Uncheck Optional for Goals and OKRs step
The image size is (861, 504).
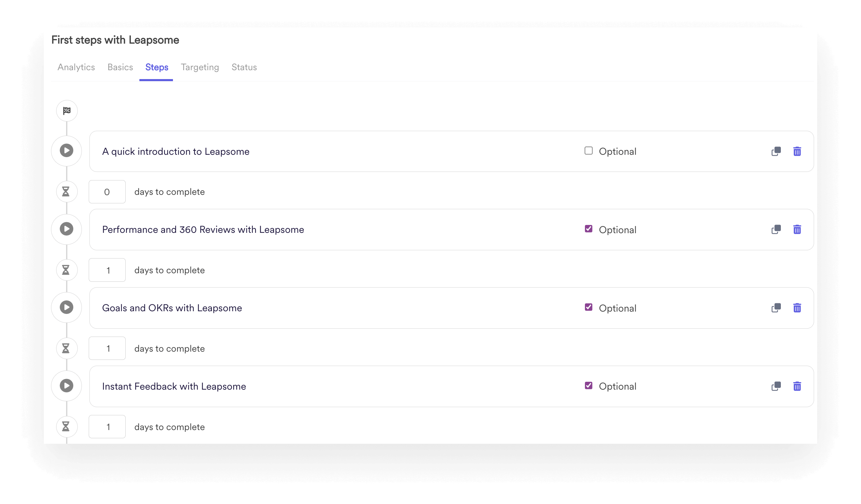[589, 307]
